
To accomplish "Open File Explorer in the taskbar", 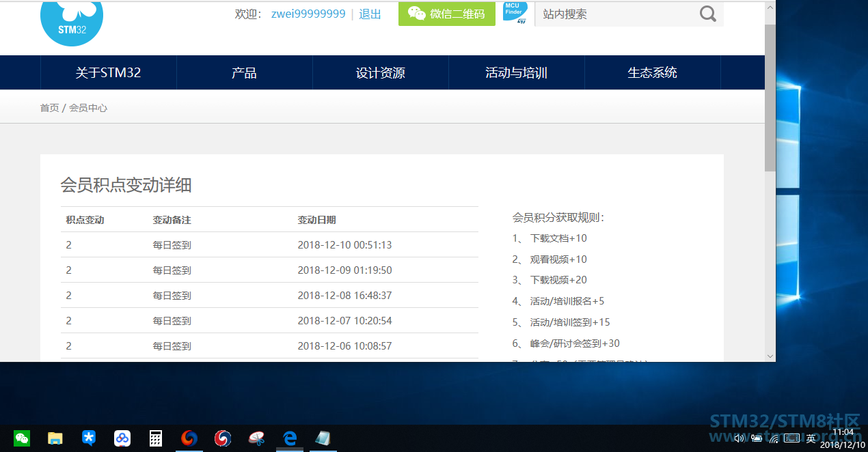I will pyautogui.click(x=55, y=438).
